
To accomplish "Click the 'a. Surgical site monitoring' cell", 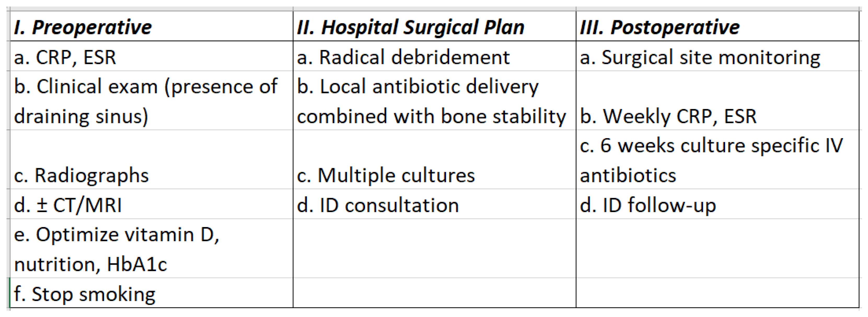I will (x=717, y=56).
